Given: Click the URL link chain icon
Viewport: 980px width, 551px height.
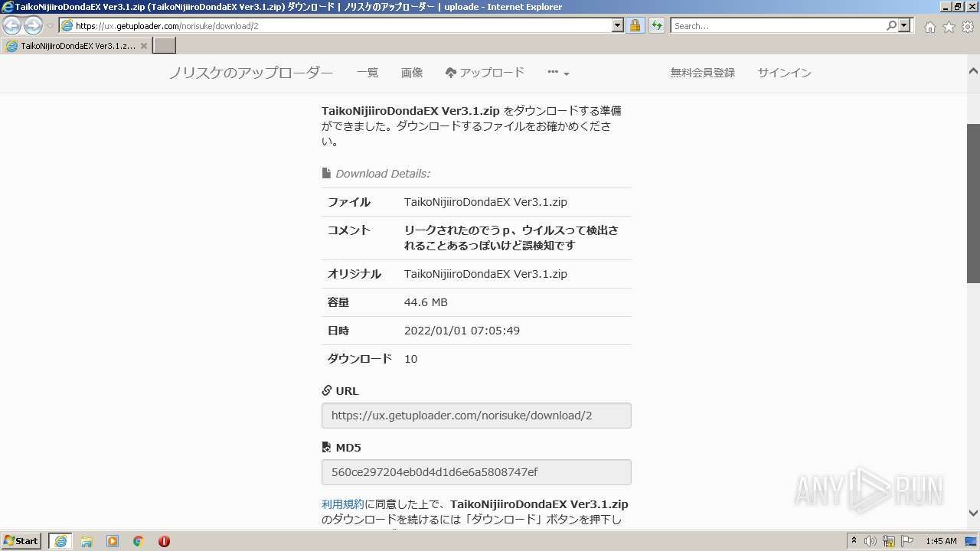Looking at the screenshot, I should coord(327,390).
